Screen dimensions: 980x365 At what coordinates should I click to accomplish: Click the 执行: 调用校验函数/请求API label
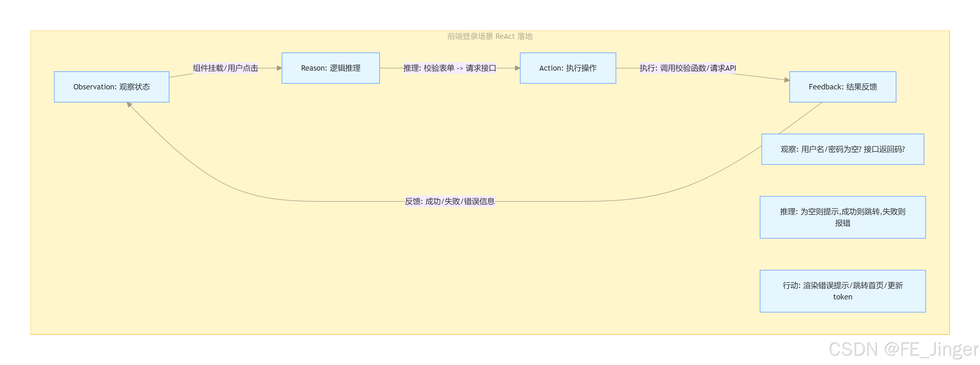click(x=687, y=68)
